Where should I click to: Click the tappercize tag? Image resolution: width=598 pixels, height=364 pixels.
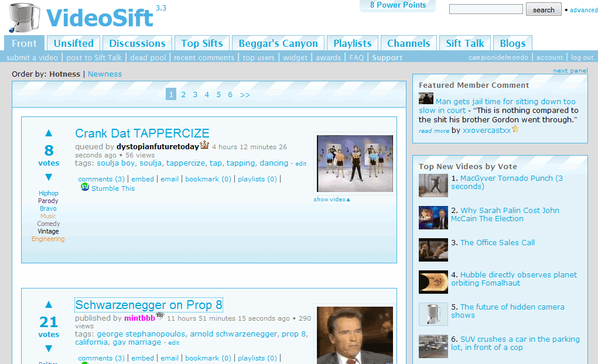click(x=185, y=163)
